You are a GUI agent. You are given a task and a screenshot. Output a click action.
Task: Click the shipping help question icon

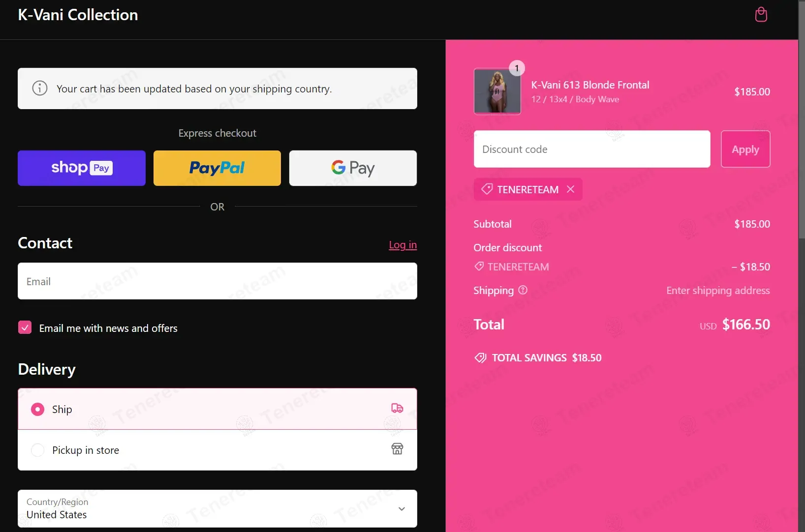tap(523, 290)
